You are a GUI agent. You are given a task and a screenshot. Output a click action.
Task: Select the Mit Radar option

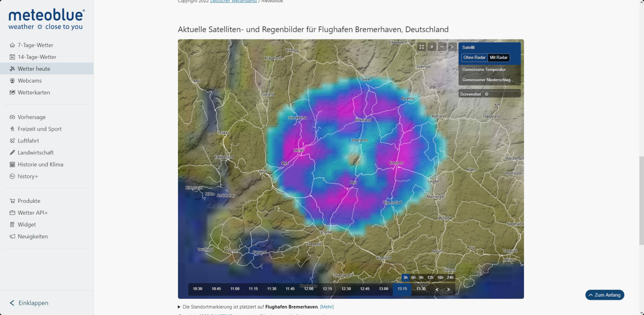[499, 58]
